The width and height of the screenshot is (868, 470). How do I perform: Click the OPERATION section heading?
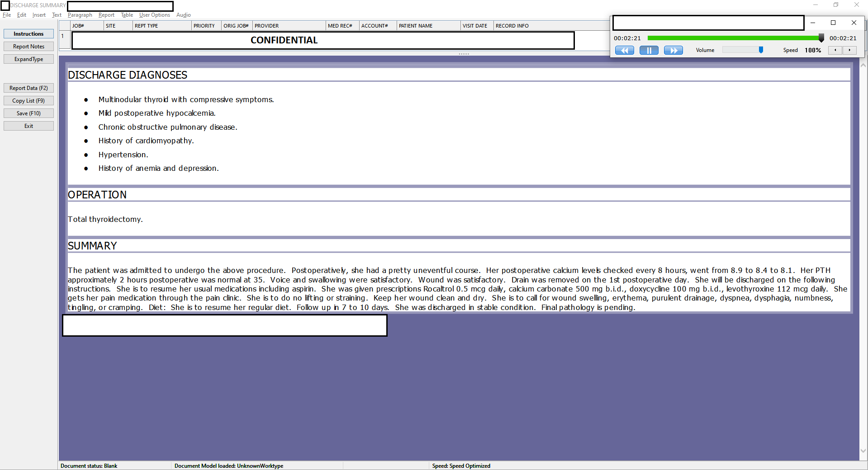97,195
